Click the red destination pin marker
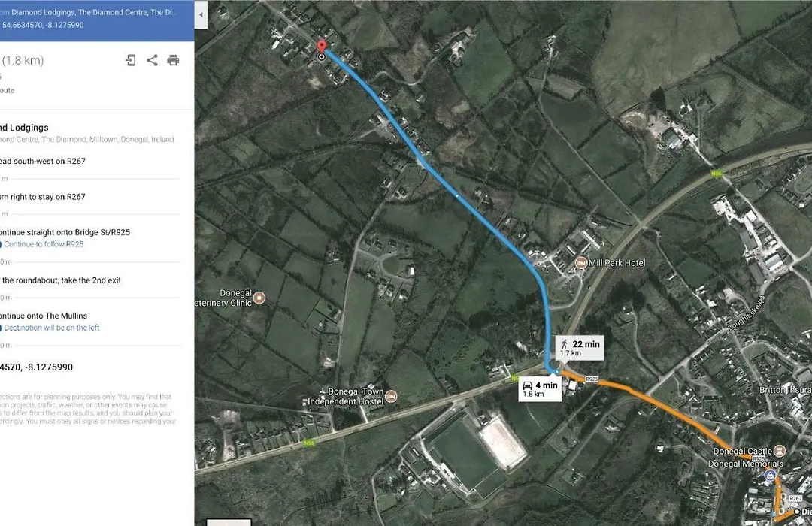This screenshot has width=812, height=526. tap(322, 46)
